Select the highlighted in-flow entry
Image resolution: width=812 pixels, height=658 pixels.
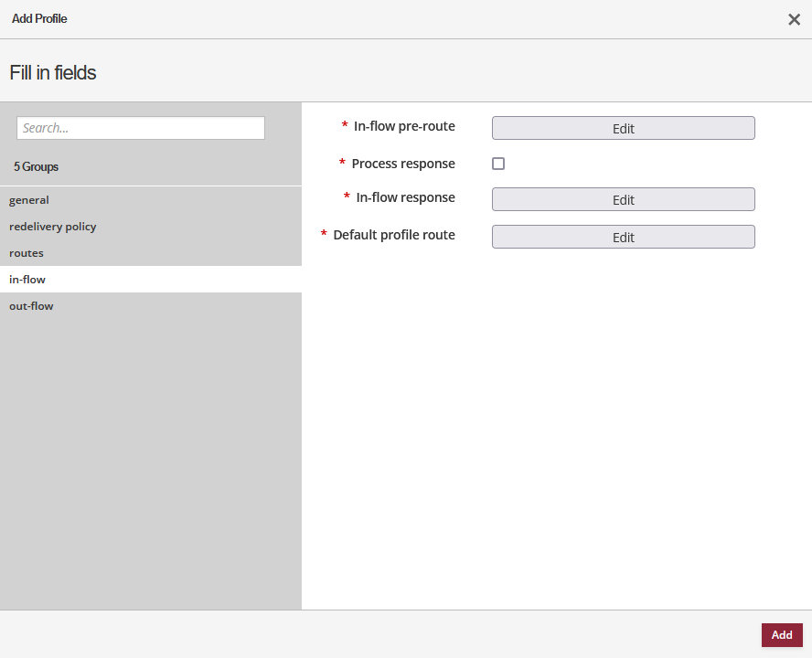(27, 279)
